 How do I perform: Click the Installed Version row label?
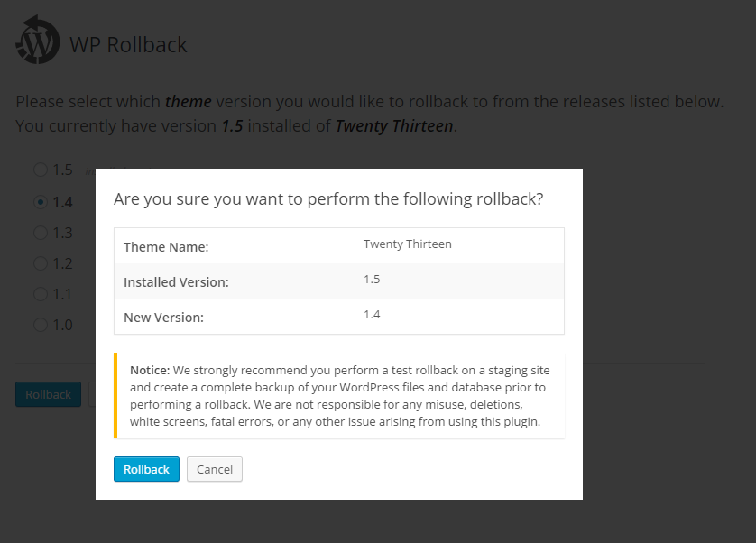pyautogui.click(x=176, y=282)
